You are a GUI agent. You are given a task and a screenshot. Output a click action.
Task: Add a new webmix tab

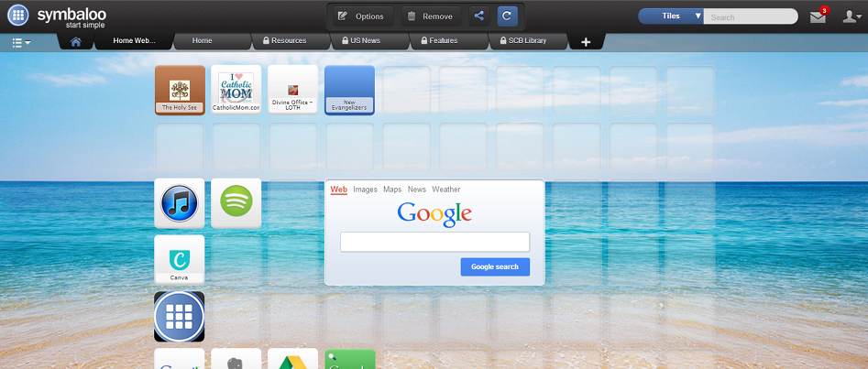(586, 42)
